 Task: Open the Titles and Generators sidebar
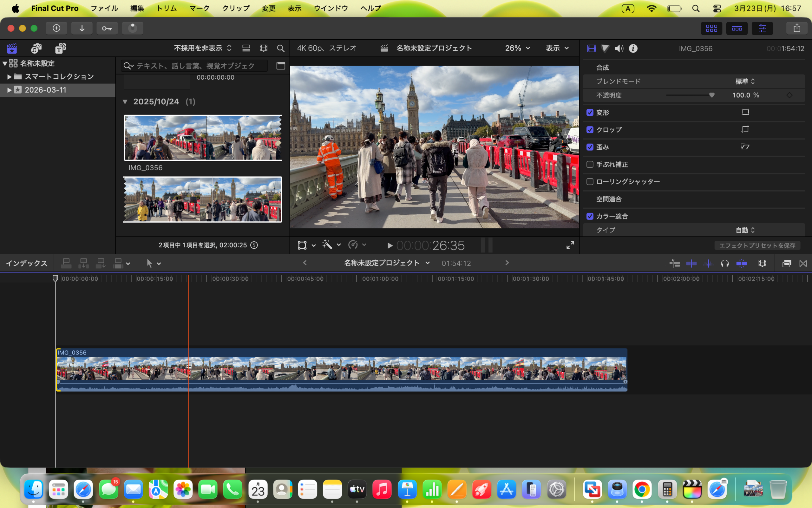[x=61, y=49]
